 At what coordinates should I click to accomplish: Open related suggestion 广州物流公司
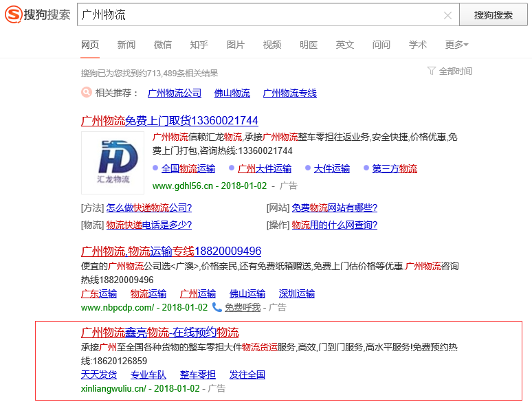175,93
